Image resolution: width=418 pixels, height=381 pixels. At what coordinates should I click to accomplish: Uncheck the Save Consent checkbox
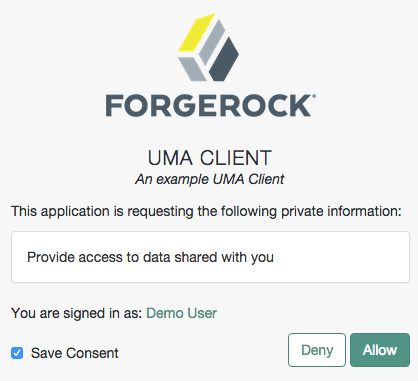pos(17,353)
